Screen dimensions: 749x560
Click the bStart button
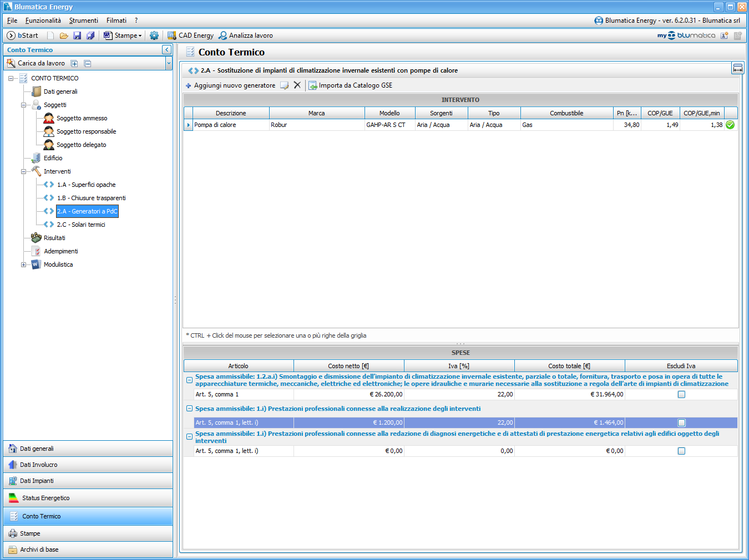coord(23,35)
